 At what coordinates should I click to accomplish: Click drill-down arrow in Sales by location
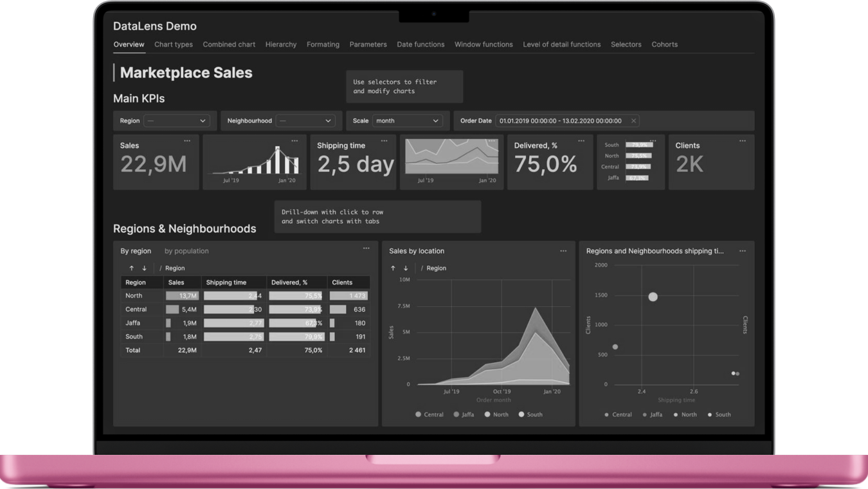(406, 268)
